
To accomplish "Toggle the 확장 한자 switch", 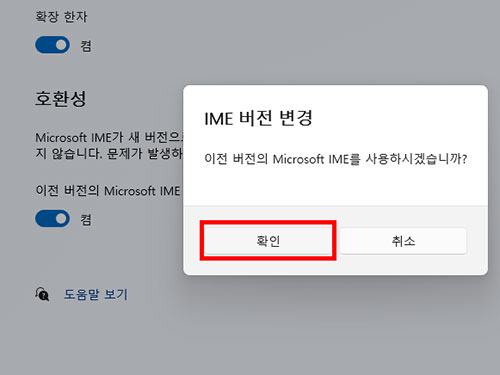I will coord(52,45).
